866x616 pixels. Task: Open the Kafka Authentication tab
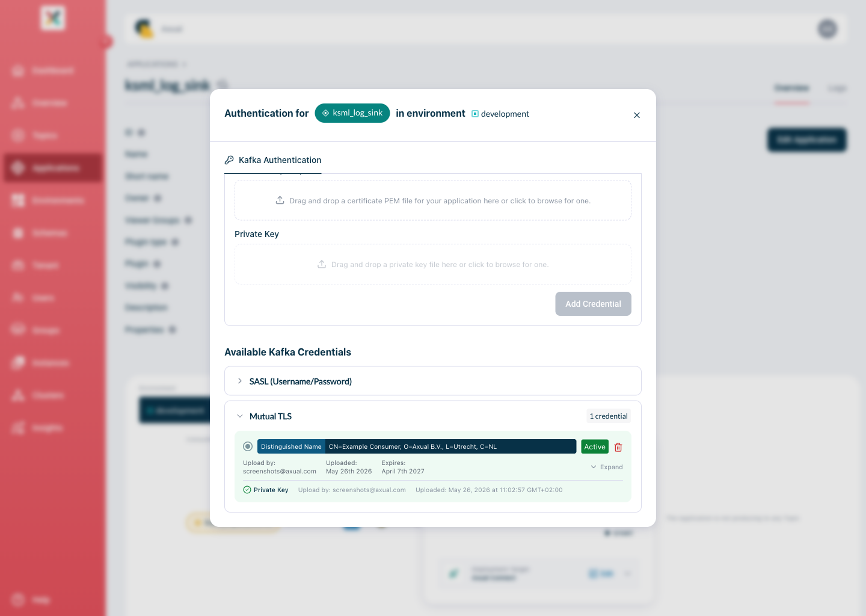[273, 160]
